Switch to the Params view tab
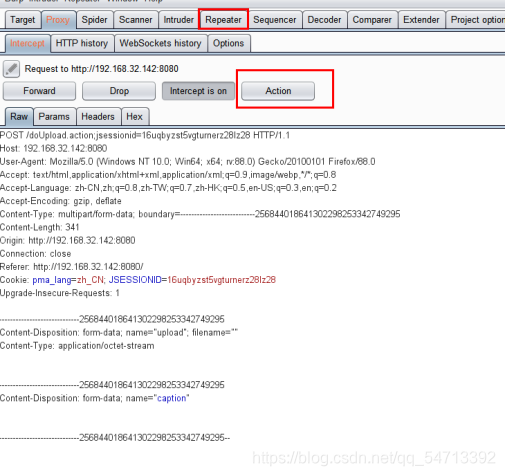This screenshot has width=505, height=476. tap(54, 117)
